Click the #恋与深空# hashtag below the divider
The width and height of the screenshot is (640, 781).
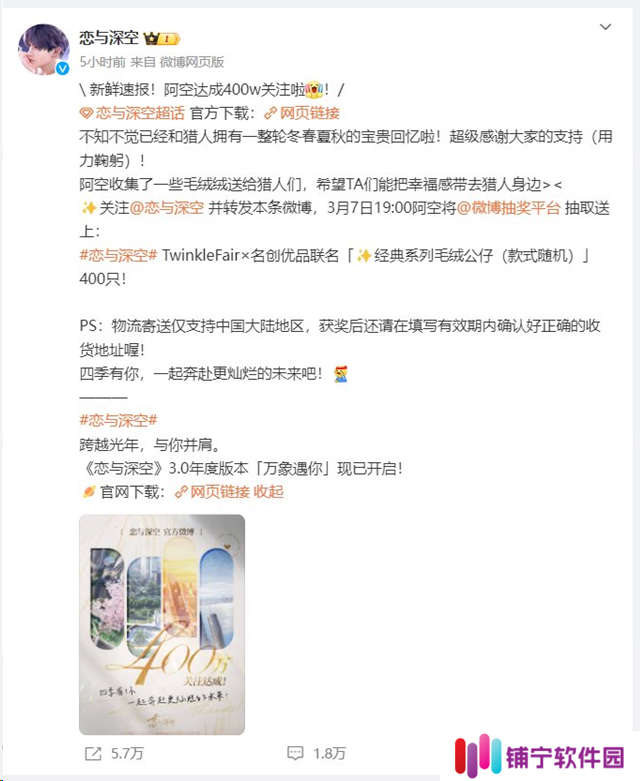coord(119,420)
